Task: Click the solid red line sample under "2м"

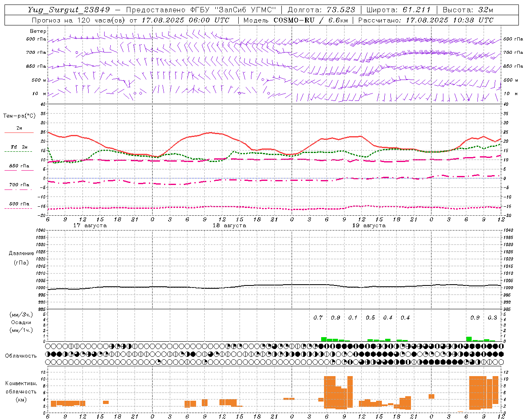Action: click(x=19, y=132)
